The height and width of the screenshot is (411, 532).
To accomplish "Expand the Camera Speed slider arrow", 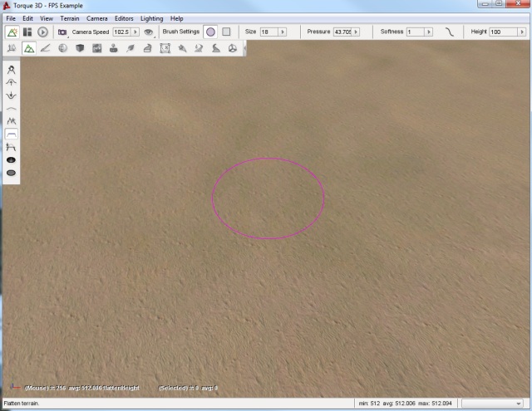I will [136, 32].
